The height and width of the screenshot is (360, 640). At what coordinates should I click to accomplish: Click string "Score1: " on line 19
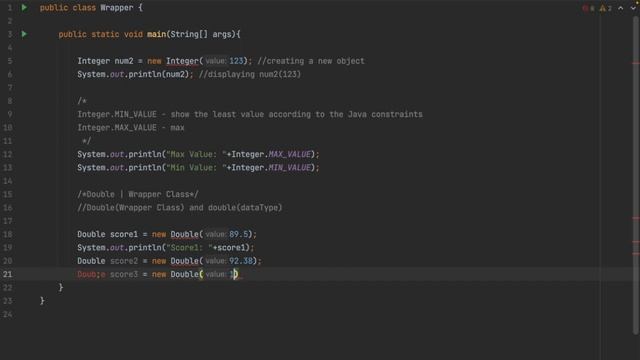[189, 248]
